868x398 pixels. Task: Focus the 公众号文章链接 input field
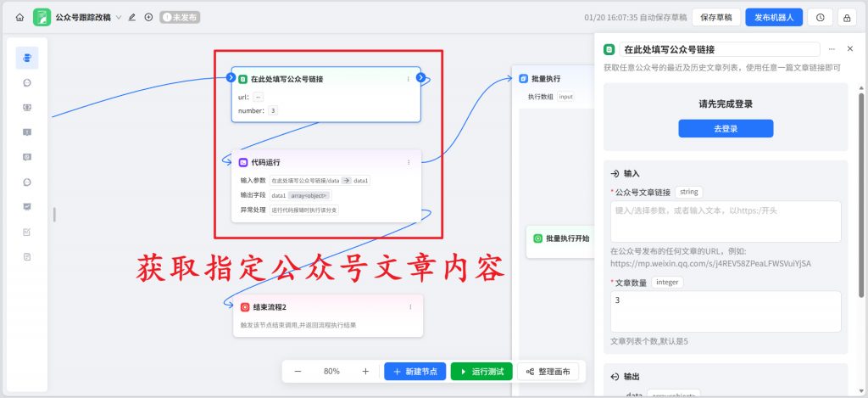726,221
